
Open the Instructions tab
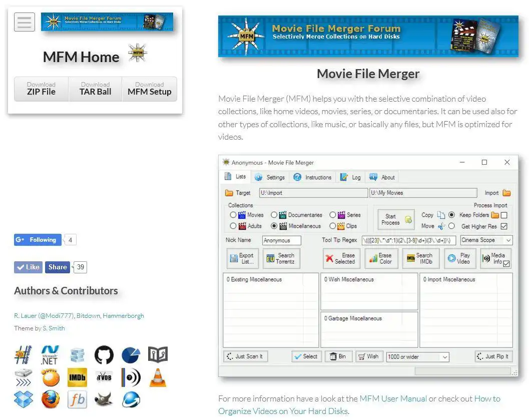(312, 177)
